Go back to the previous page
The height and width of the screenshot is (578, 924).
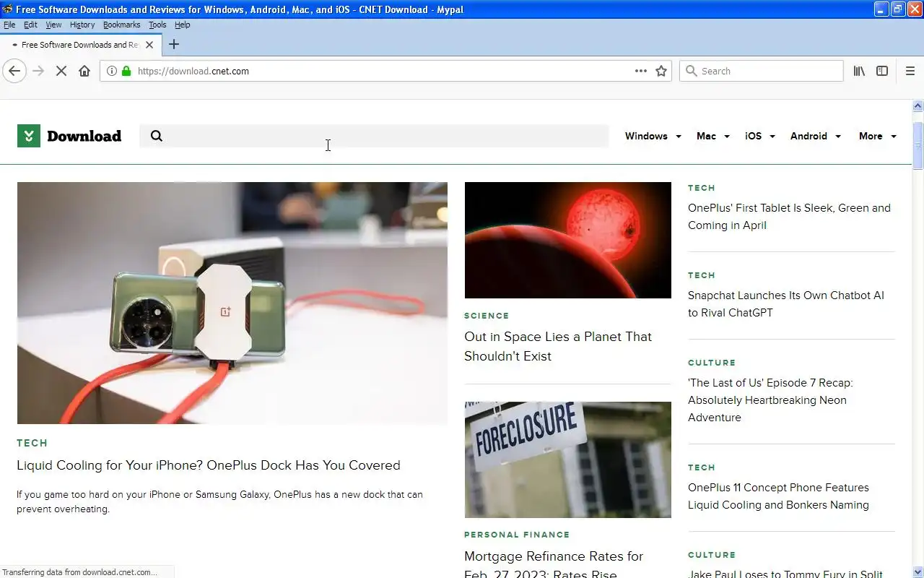(14, 71)
